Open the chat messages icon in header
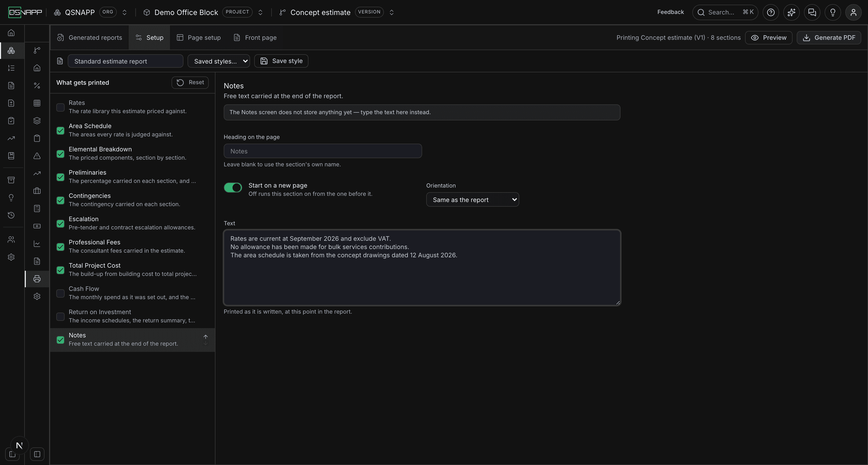 click(x=812, y=12)
